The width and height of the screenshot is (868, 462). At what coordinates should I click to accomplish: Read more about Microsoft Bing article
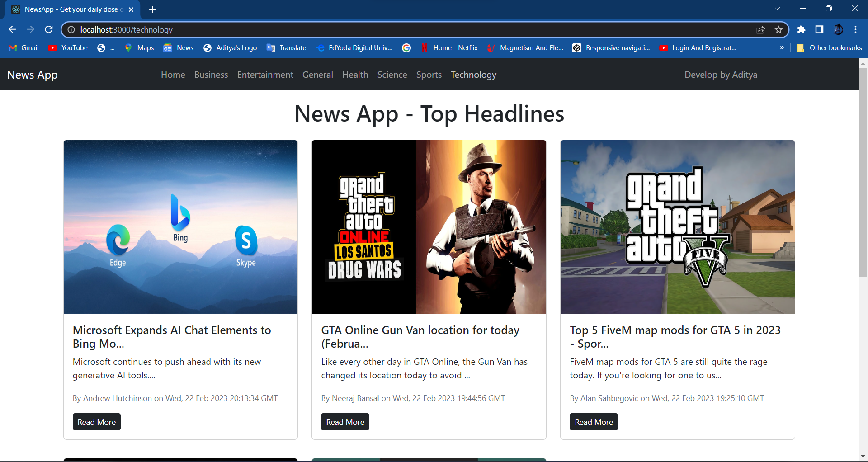point(97,422)
